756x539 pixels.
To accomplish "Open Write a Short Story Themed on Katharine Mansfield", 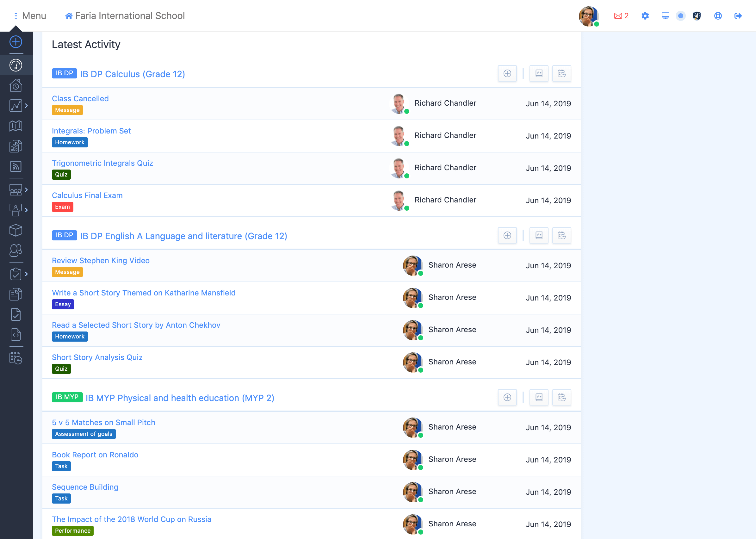I will (x=144, y=293).
